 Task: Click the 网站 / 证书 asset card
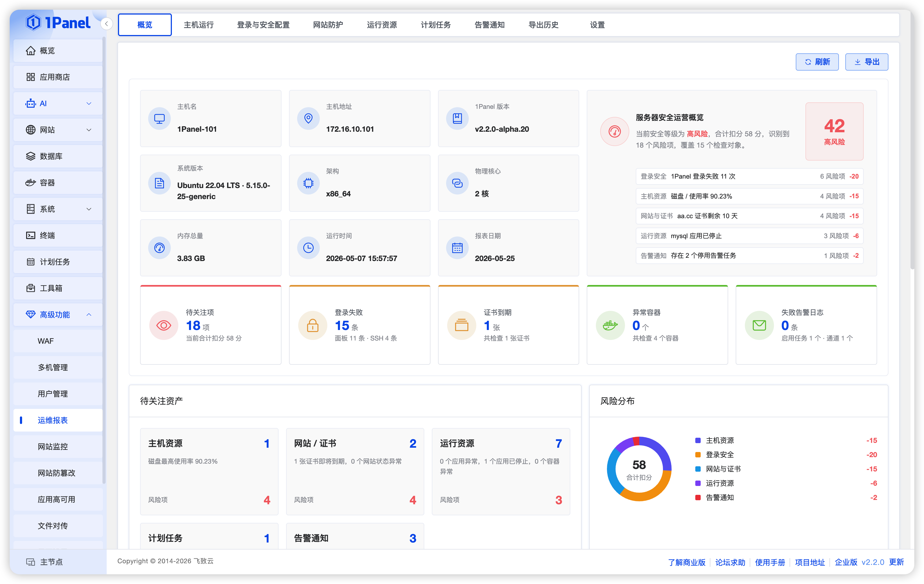pos(355,472)
